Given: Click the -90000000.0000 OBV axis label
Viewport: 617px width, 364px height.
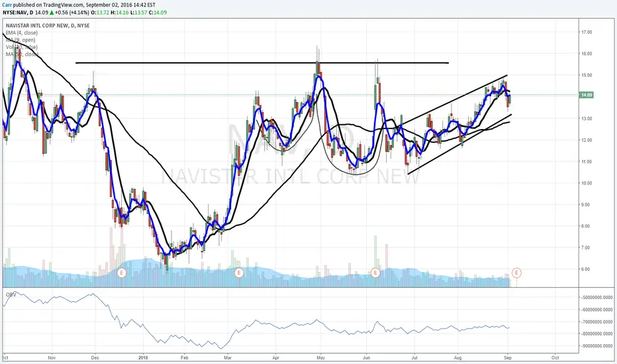Looking at the screenshot, I should tap(597, 346).
